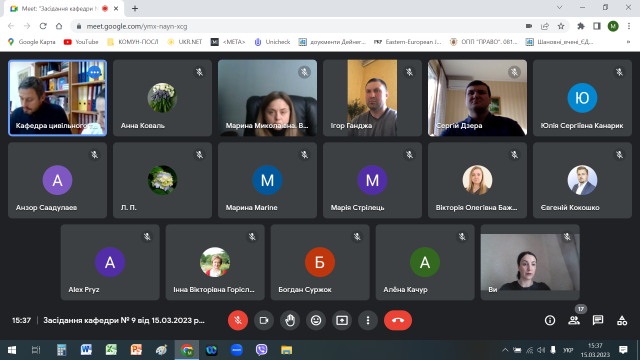Viewport: 640px width, 360px height.
Task: Click Вікторія Олегівна profile photo
Action: click(477, 180)
